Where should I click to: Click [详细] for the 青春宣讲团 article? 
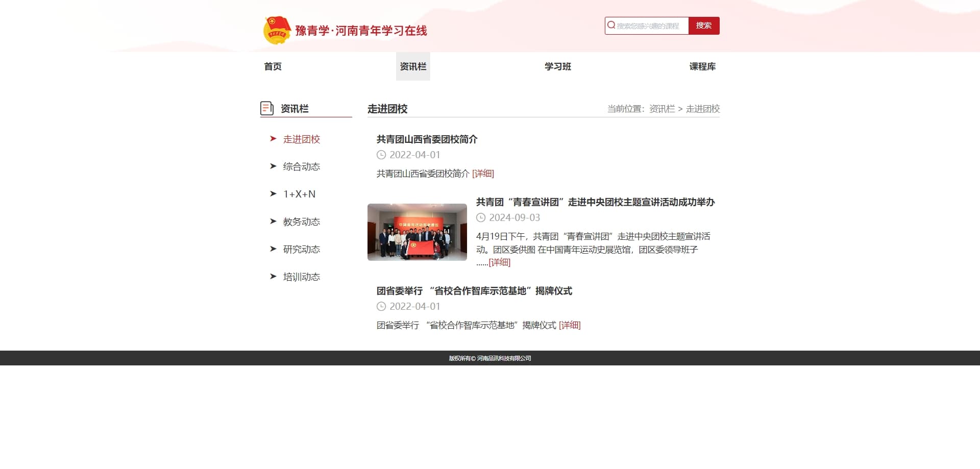coord(499,262)
